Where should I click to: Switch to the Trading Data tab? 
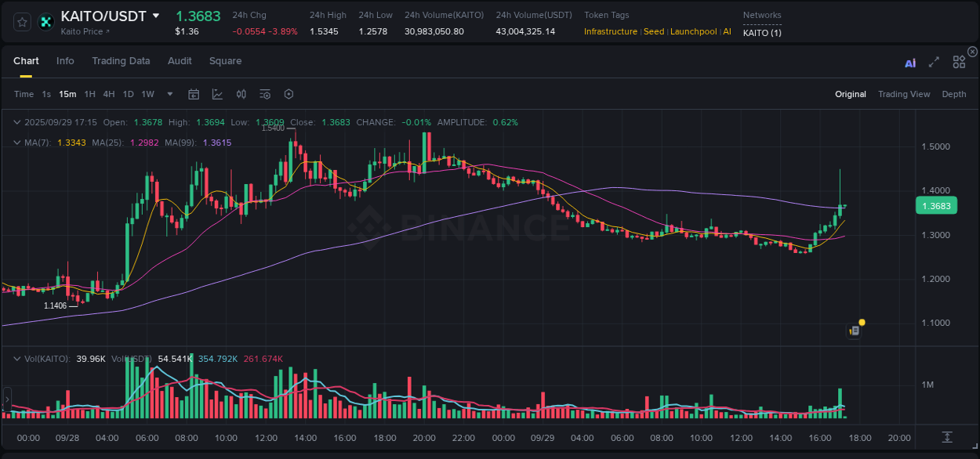(x=121, y=61)
